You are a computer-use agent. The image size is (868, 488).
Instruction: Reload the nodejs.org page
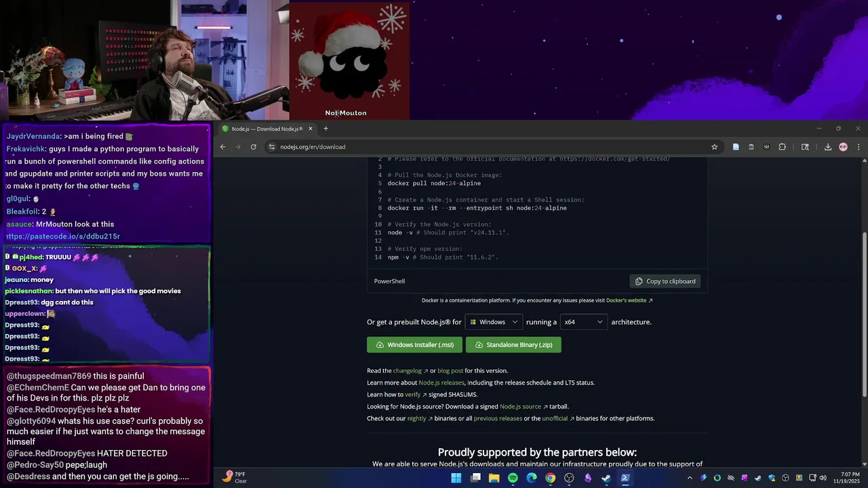(x=254, y=146)
